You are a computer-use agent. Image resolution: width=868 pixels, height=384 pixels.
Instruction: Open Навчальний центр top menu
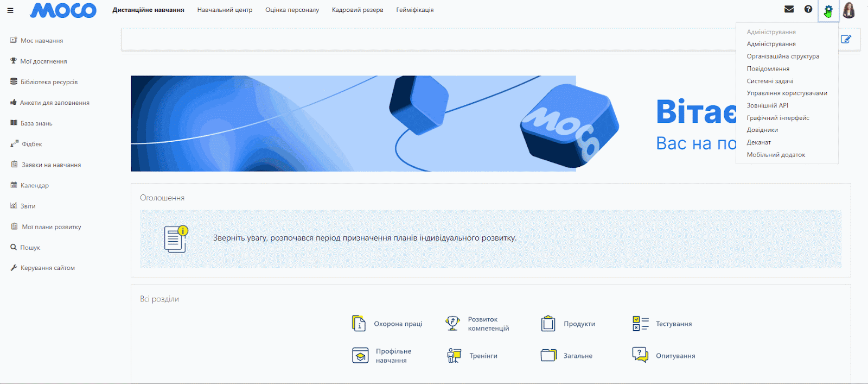(x=225, y=10)
